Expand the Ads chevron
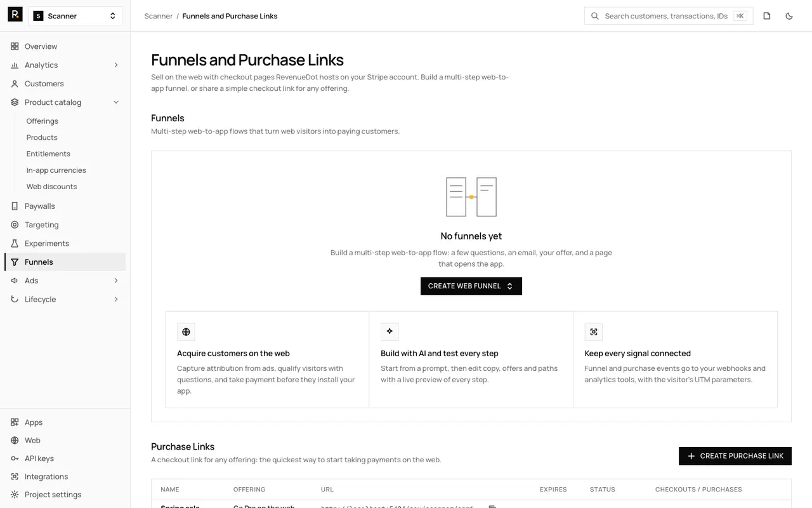Image resolution: width=812 pixels, height=508 pixels. pyautogui.click(x=116, y=281)
